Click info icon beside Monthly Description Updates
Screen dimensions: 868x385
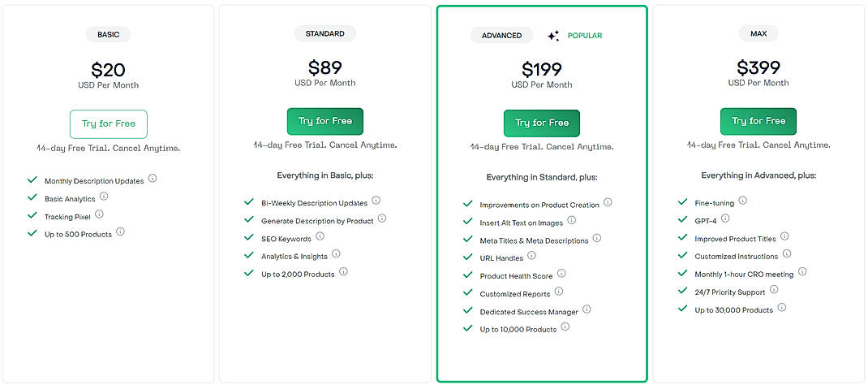click(x=152, y=180)
